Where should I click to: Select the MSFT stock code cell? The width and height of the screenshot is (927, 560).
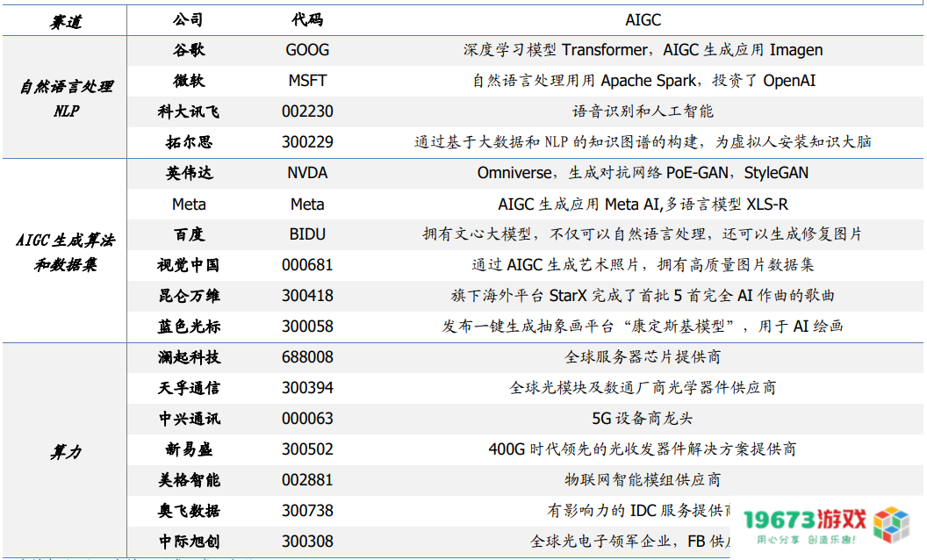click(307, 81)
